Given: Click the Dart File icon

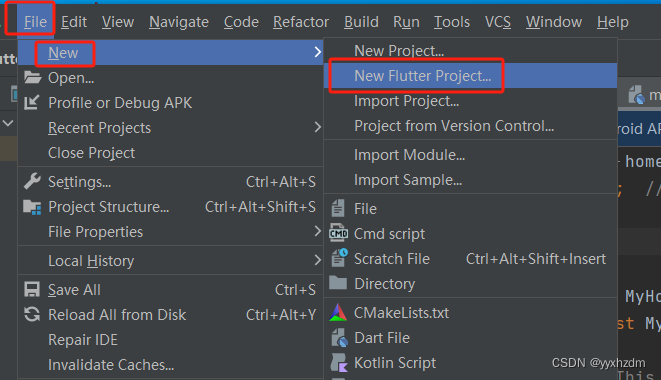Looking at the screenshot, I should click(339, 338).
